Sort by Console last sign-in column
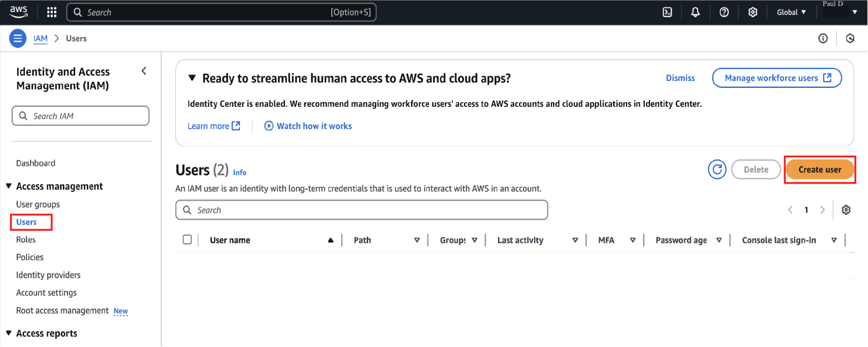This screenshot has height=347, width=868. 834,240
